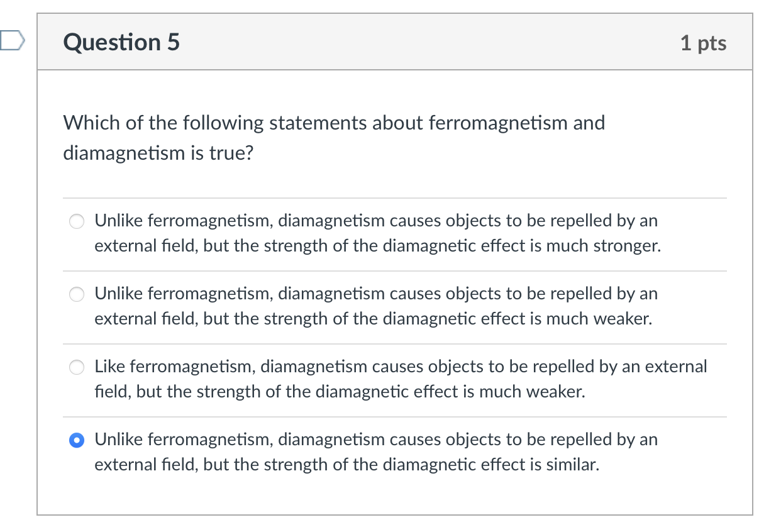
Task: Choose the 'Like ferromagnetism' answer option
Action: [76, 367]
